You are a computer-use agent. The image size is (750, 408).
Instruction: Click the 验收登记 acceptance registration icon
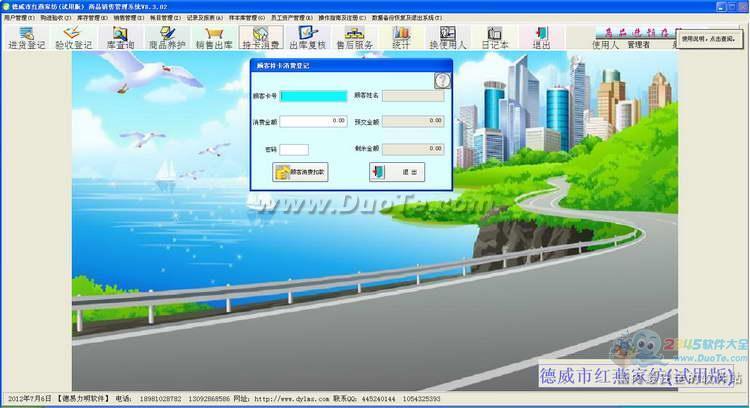[72, 38]
